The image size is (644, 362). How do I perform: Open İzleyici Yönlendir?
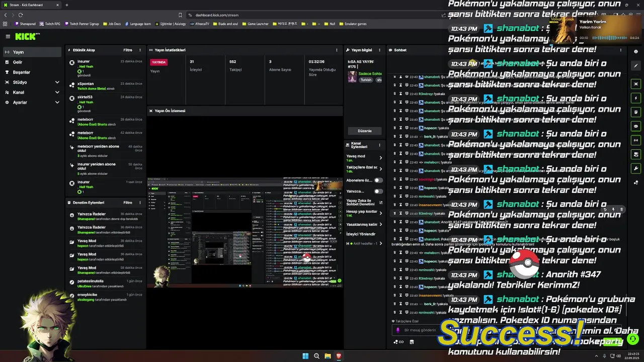(361, 234)
